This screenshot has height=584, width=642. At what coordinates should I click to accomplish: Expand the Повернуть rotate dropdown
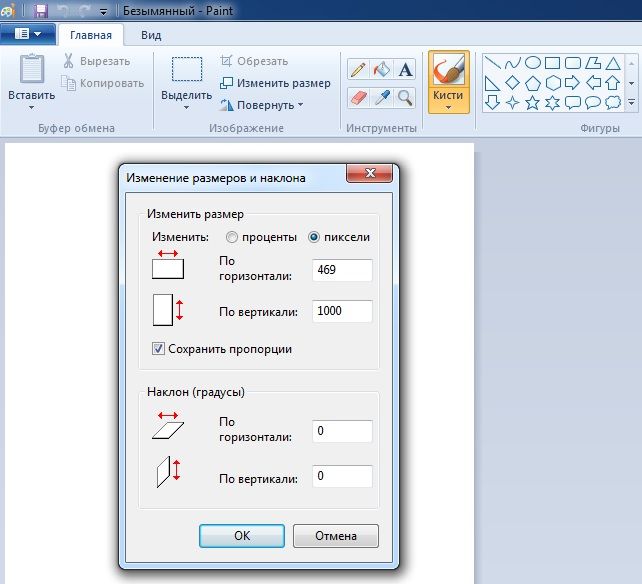[262, 105]
